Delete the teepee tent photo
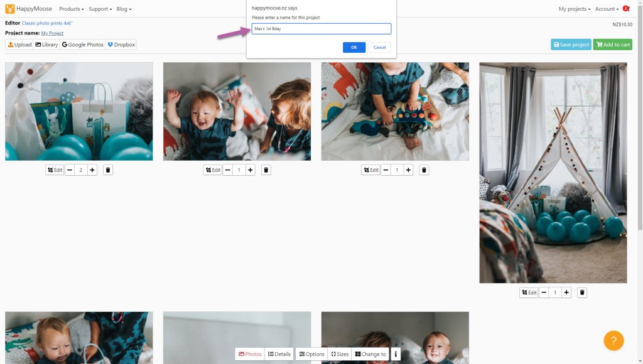This screenshot has height=364, width=643. pos(582,292)
